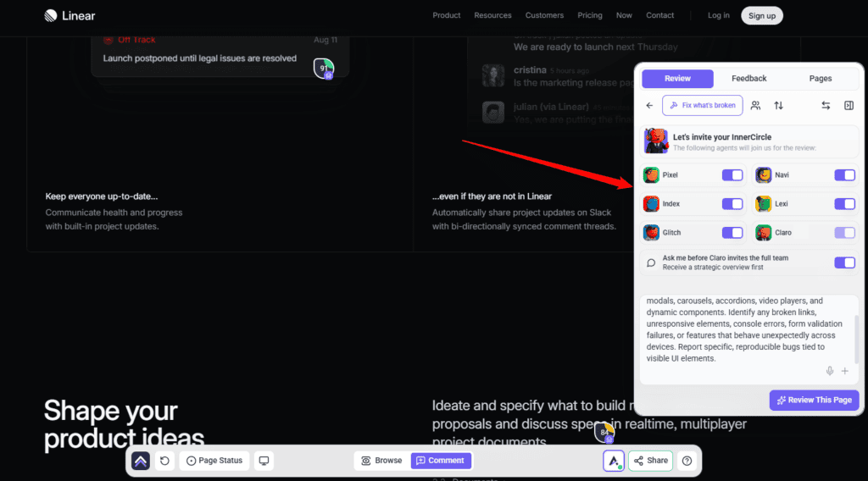The image size is (868, 481).
Task: Click the Launch postponed until legal issues text
Action: [199, 58]
